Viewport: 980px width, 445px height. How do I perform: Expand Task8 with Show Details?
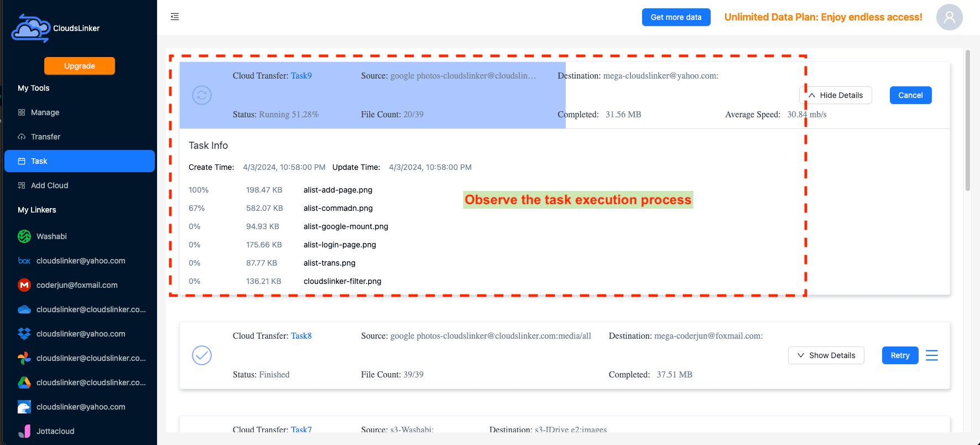coord(826,355)
